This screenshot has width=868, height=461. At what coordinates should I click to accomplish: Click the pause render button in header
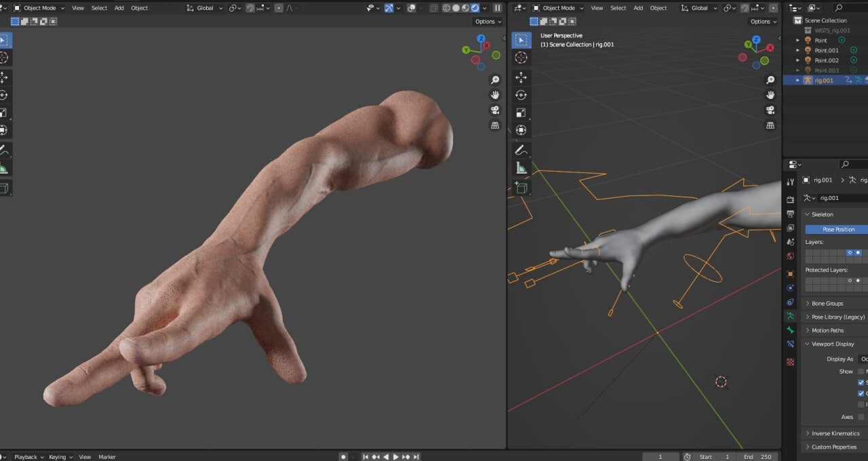pos(498,7)
